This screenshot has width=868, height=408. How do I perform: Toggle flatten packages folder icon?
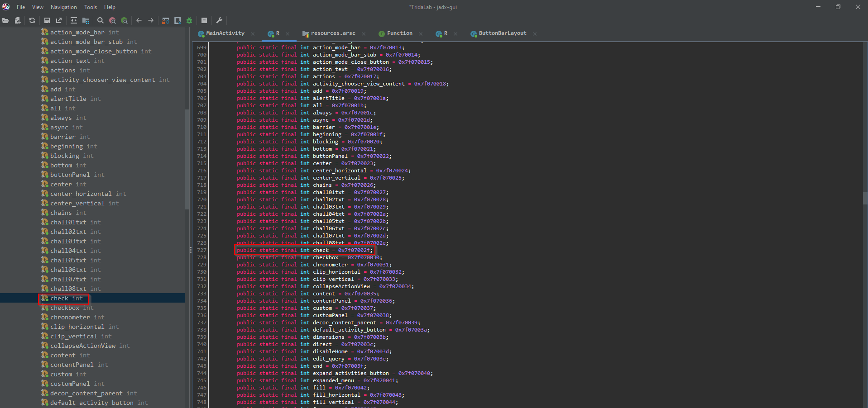tap(86, 20)
